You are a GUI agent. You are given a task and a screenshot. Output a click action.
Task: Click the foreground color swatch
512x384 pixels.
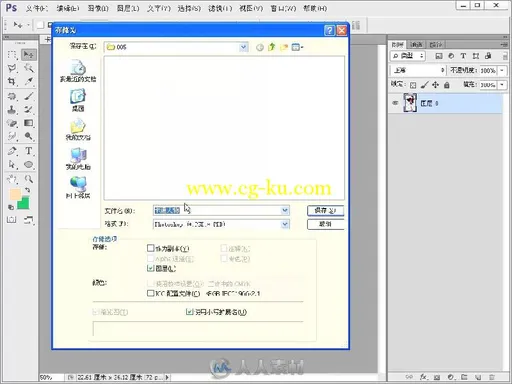coord(15,194)
